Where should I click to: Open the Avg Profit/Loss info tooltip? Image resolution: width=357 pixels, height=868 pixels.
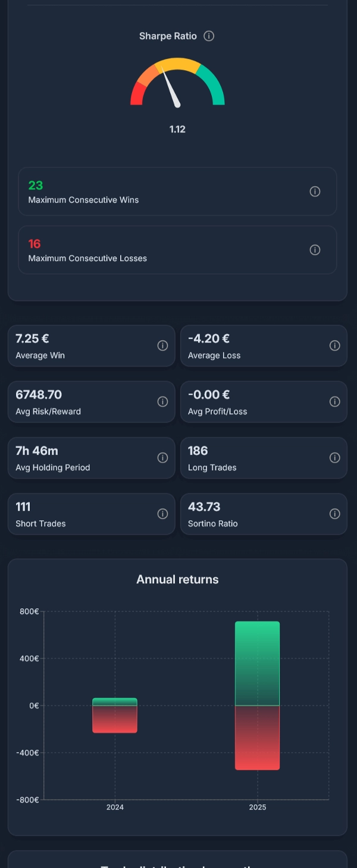click(334, 401)
